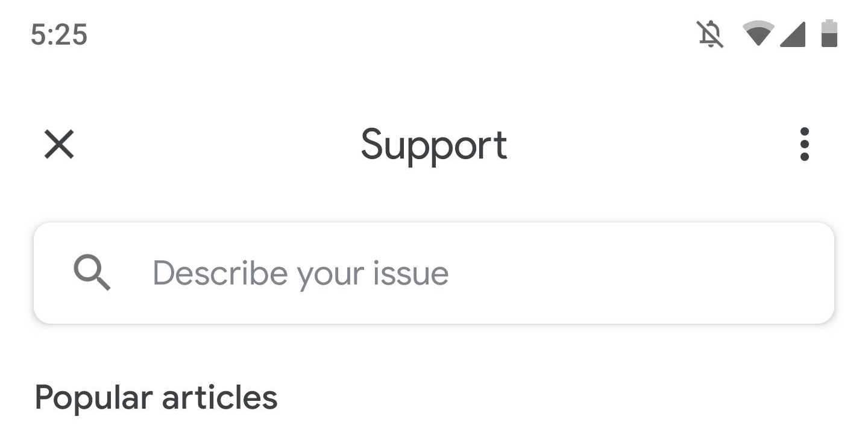
Task: Tap the do-not-disturb bell in status bar
Action: [711, 34]
